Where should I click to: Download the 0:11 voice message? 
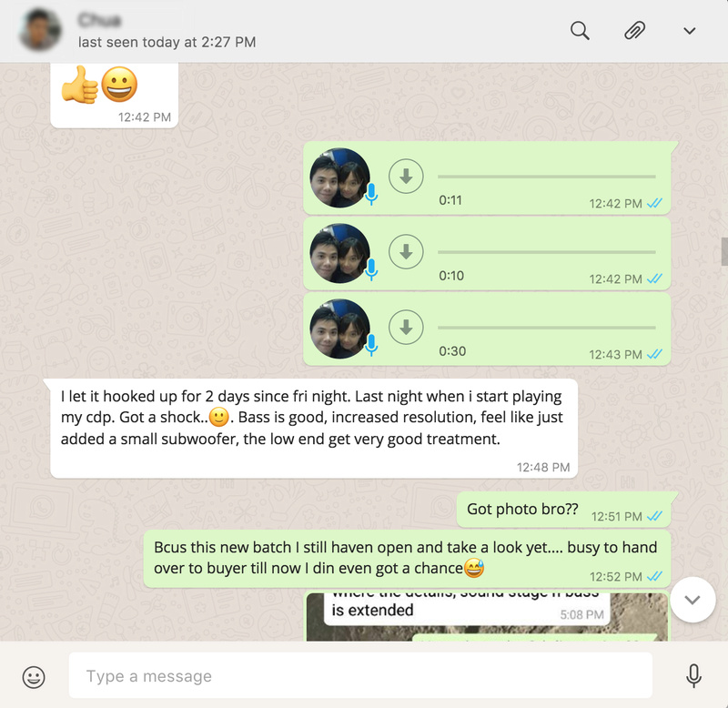tap(406, 177)
